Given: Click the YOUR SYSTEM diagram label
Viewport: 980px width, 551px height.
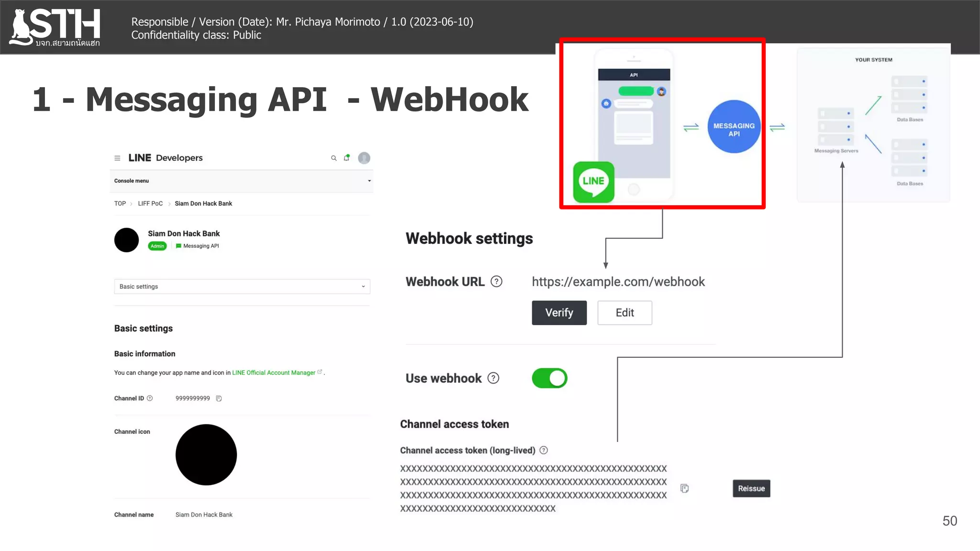Looking at the screenshot, I should (874, 60).
